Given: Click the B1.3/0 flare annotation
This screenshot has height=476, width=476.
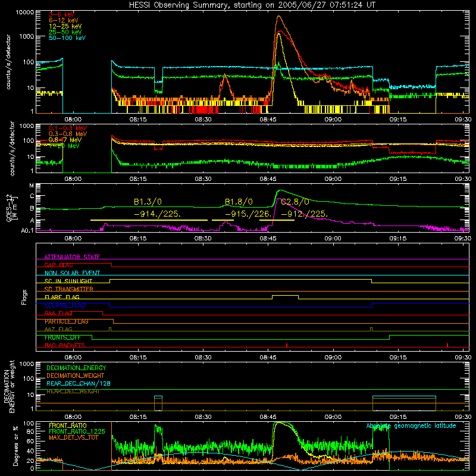Looking at the screenshot, I should (148, 202).
